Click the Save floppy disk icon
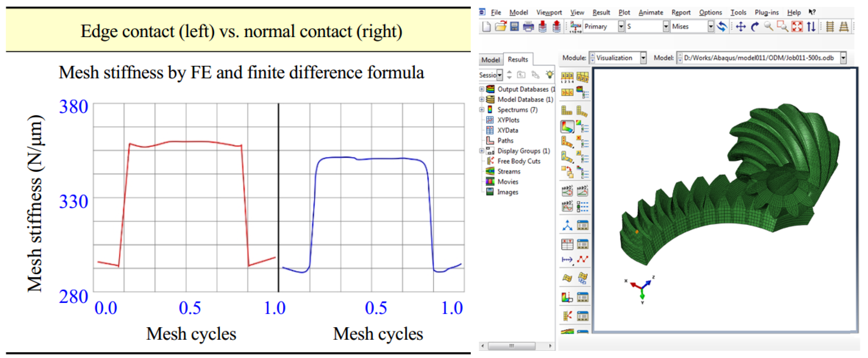This screenshot has width=868, height=358. (514, 27)
